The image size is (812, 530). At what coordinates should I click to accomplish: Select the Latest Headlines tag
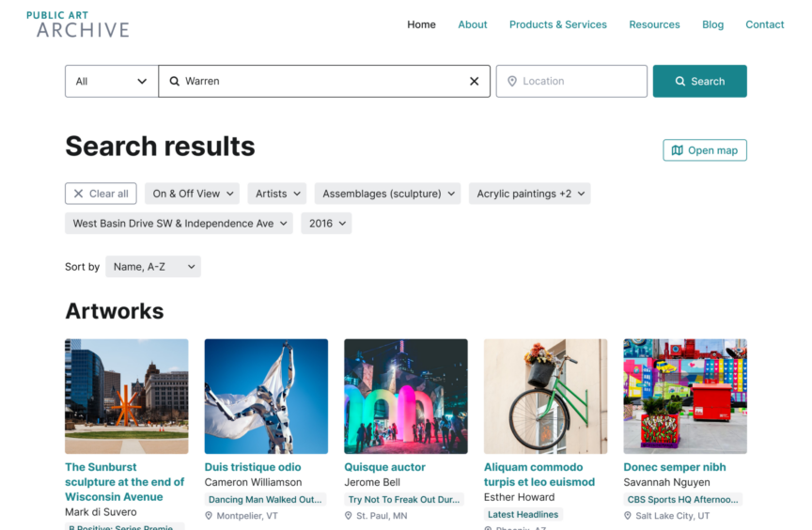[523, 514]
